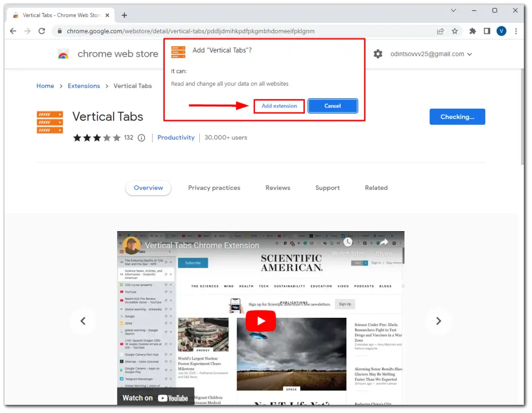The width and height of the screenshot is (532, 413).
Task: Share the page using the share icon
Action: [440, 31]
